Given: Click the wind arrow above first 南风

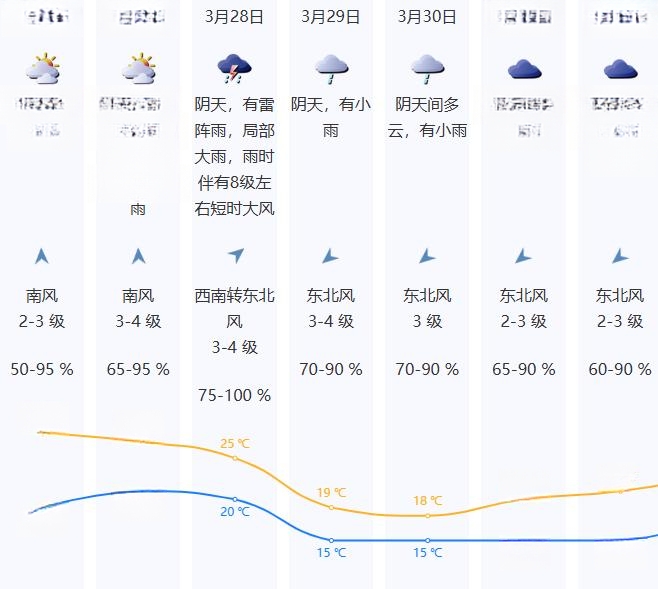Looking at the screenshot, I should click(x=42, y=256).
